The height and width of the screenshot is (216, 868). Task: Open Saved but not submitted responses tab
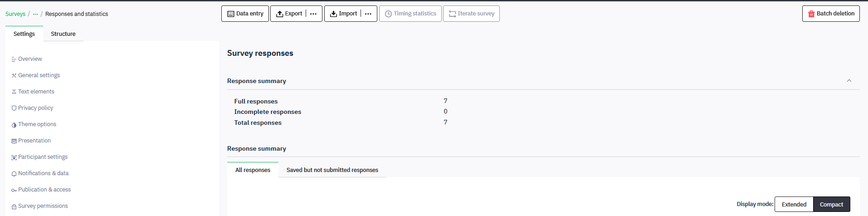[332, 170]
